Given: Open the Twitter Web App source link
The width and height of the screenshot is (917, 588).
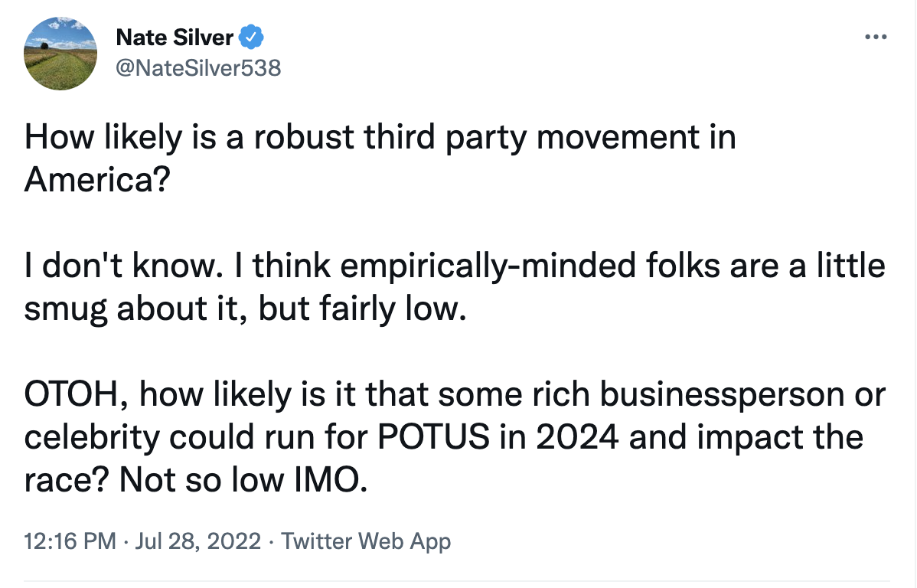Looking at the screenshot, I should click(366, 542).
